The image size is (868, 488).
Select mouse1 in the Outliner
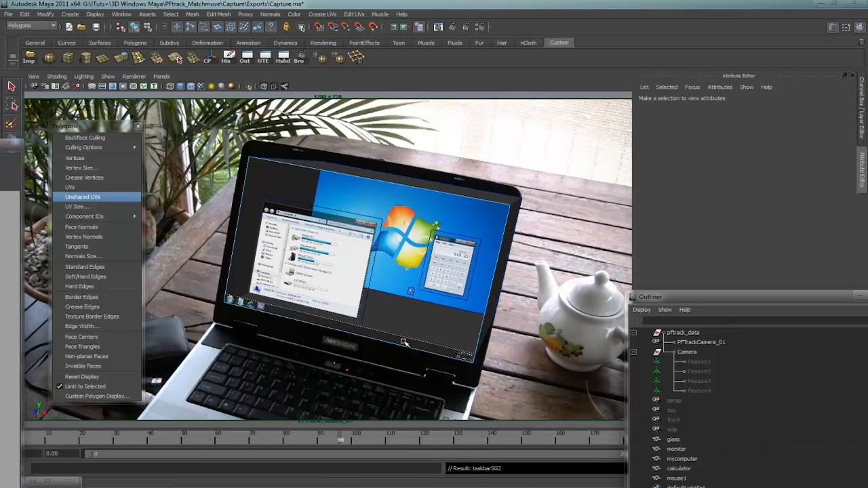click(x=676, y=479)
